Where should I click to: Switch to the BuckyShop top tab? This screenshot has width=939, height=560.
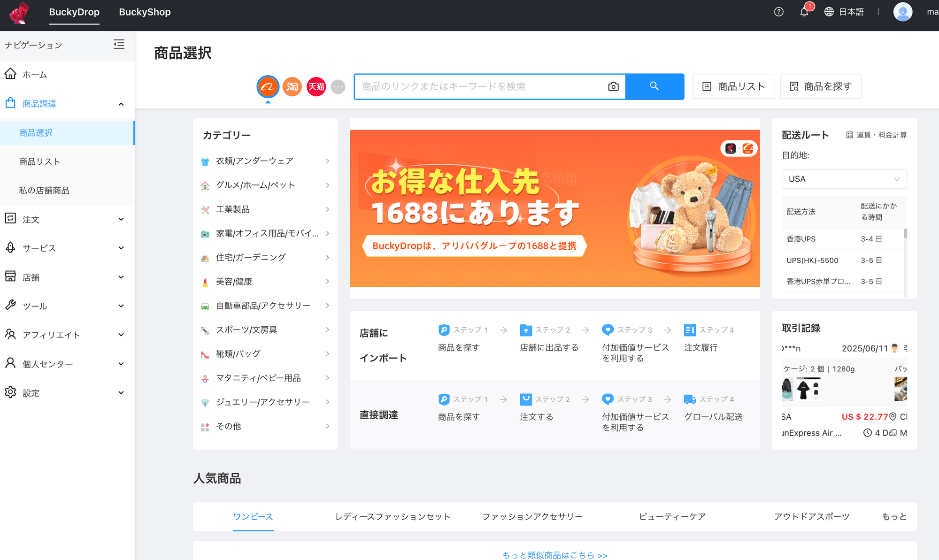coord(145,12)
